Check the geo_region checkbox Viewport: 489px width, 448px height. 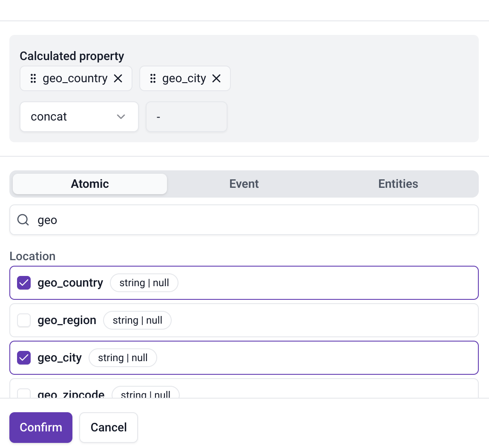tap(24, 320)
